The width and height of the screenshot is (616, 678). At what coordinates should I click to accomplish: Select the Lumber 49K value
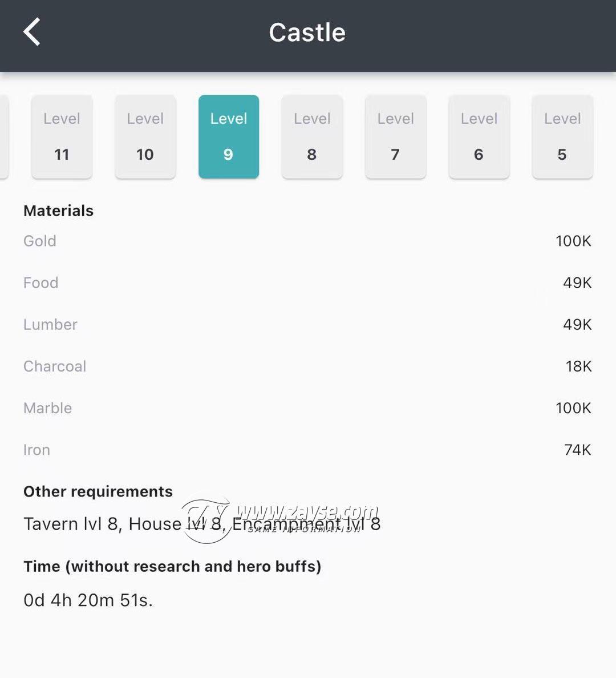[x=577, y=325]
